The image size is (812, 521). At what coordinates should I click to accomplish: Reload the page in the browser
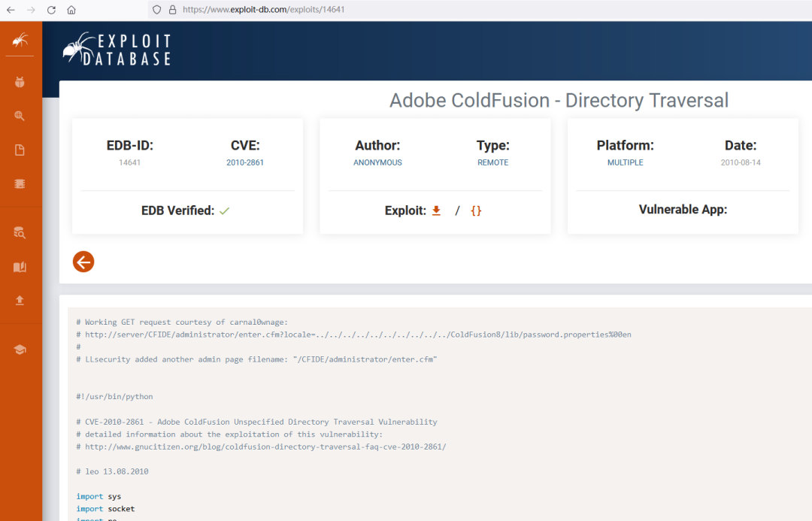[51, 10]
